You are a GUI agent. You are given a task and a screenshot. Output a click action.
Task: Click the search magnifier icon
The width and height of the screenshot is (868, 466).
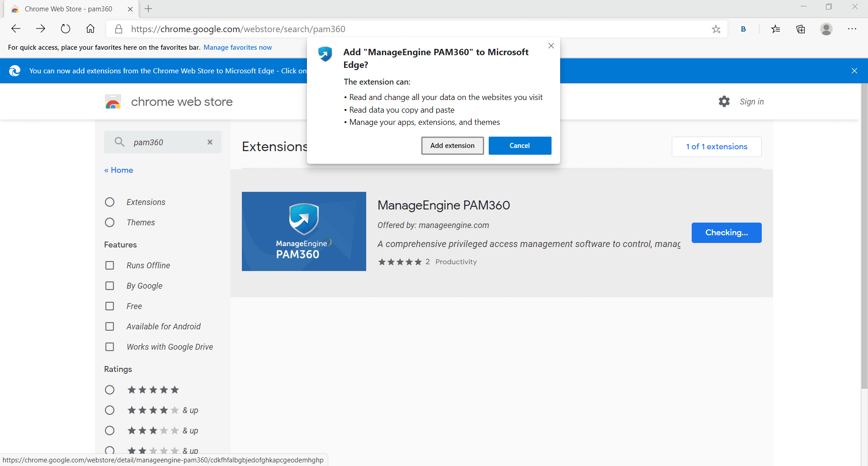pyautogui.click(x=119, y=142)
